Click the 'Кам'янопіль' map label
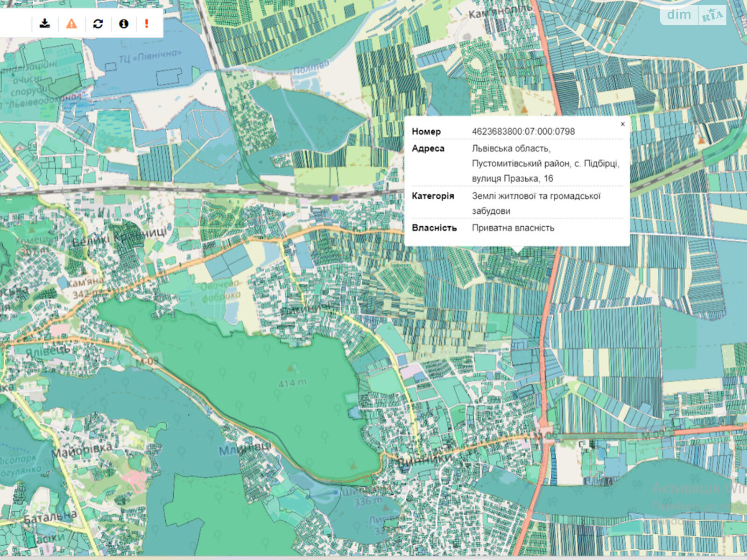This screenshot has height=560, width=747. point(500,12)
